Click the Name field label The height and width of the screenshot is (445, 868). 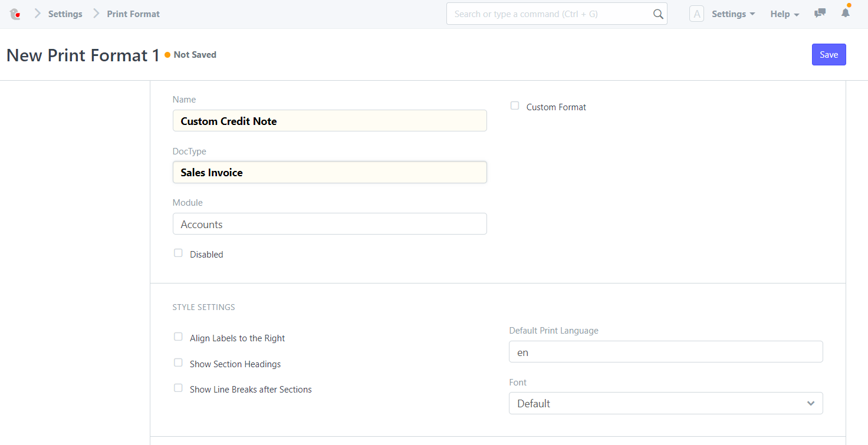tap(184, 100)
